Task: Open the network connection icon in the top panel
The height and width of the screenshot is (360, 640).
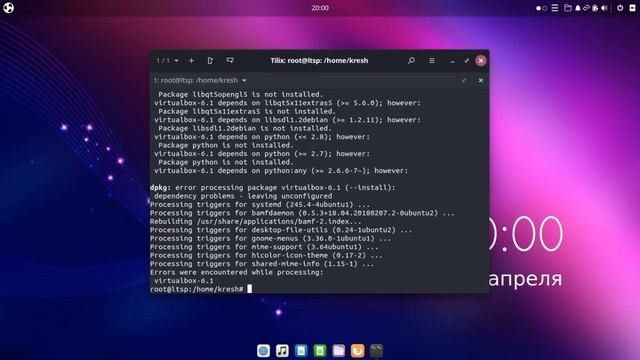Action: pyautogui.click(x=586, y=8)
